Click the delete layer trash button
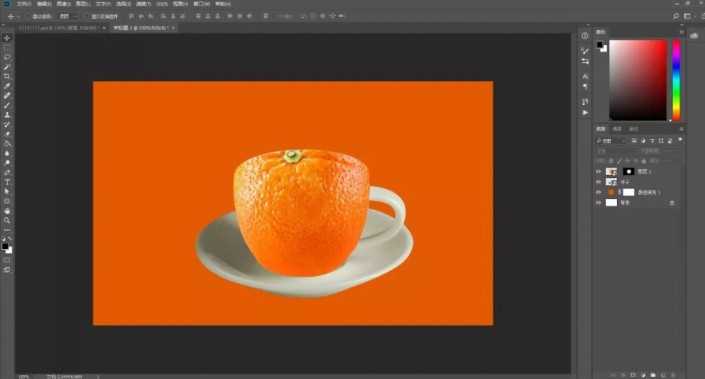 coord(673,375)
